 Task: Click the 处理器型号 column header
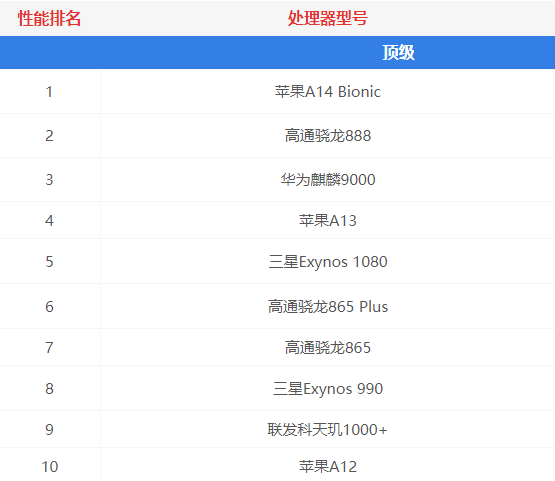click(x=328, y=18)
